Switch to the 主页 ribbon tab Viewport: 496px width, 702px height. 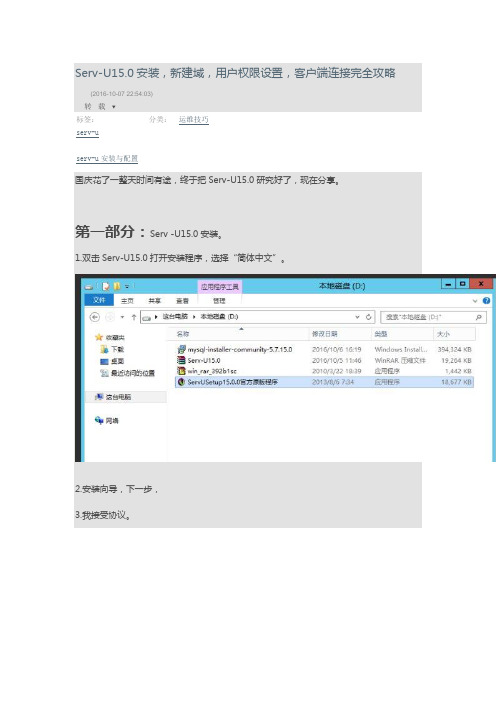point(127,301)
